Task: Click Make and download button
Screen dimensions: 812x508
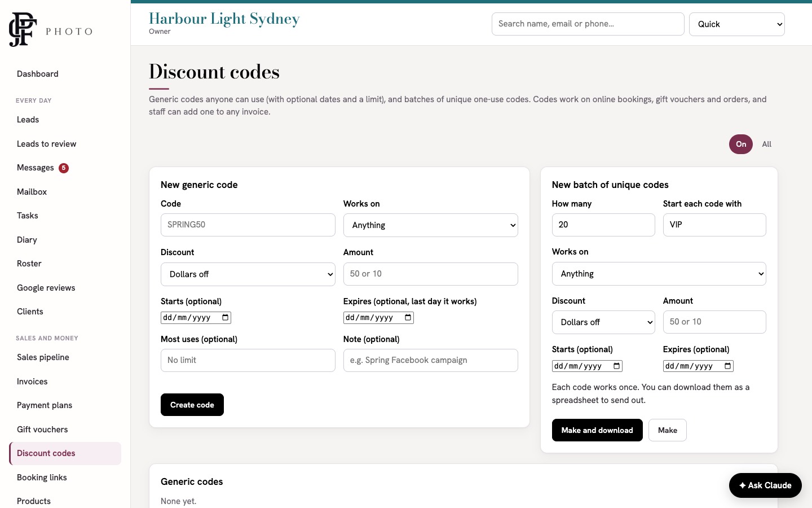Action: pyautogui.click(x=597, y=430)
